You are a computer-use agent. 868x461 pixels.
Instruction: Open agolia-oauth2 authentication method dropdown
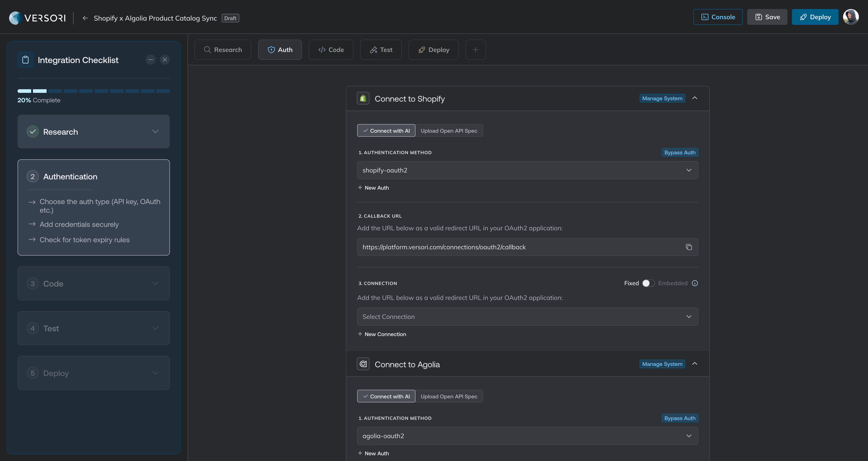click(x=527, y=436)
